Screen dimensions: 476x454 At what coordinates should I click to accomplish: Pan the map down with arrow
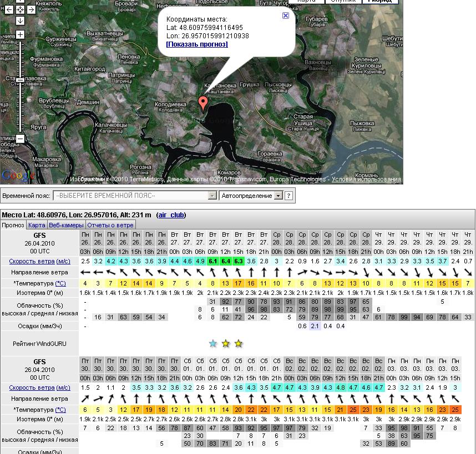[x=20, y=21]
